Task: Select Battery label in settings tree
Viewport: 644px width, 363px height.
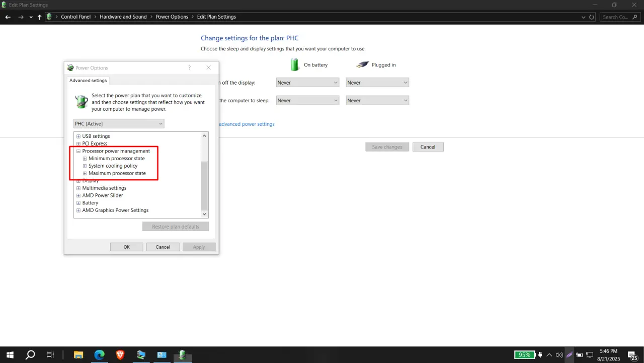Action: point(90,203)
